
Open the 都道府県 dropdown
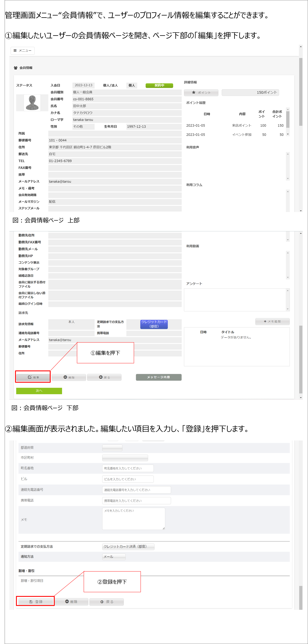[x=112, y=448]
